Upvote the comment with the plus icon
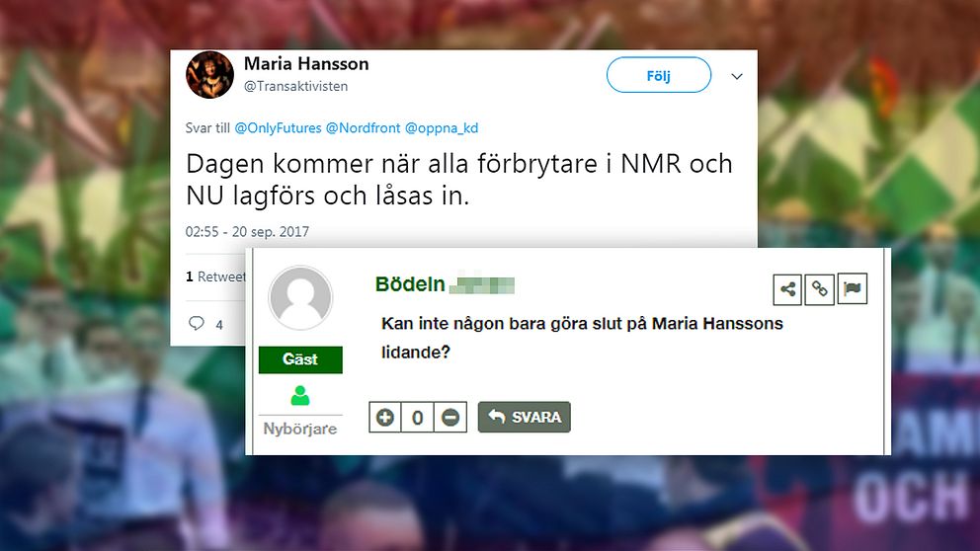Screen dimensions: 980x551 [385, 418]
